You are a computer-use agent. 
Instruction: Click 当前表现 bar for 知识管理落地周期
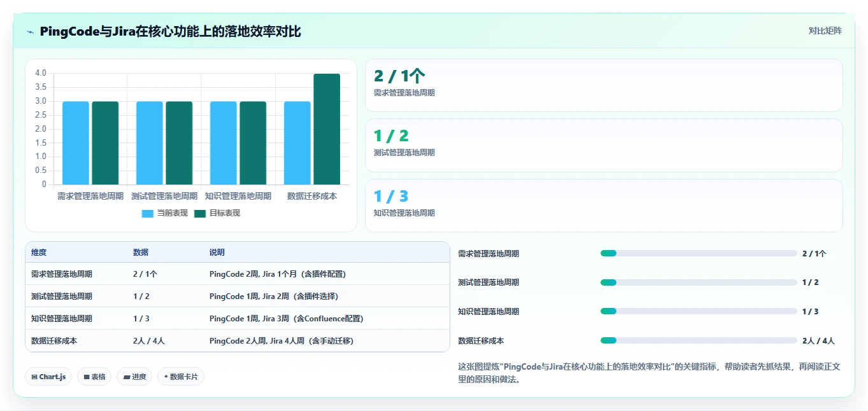click(x=224, y=143)
